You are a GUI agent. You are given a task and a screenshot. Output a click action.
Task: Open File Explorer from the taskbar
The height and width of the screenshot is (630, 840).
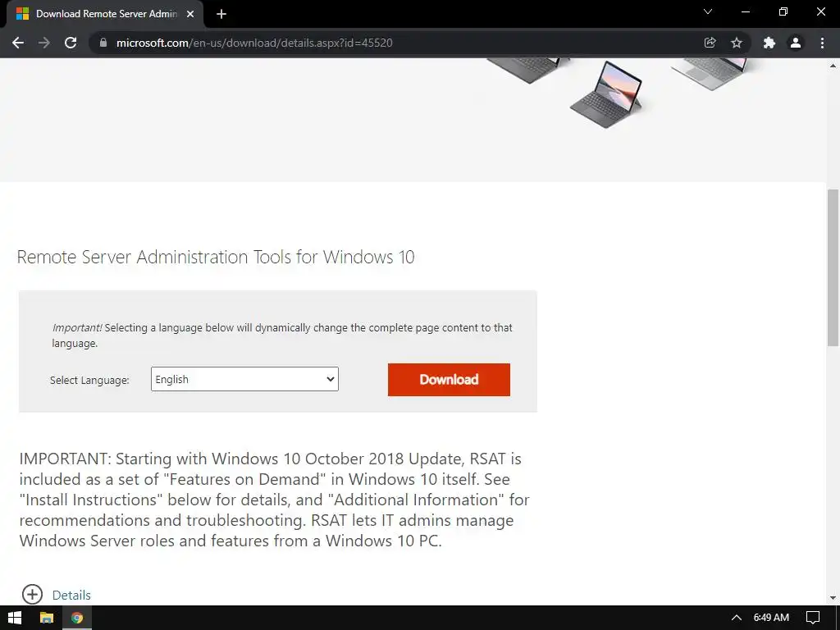[x=47, y=618]
